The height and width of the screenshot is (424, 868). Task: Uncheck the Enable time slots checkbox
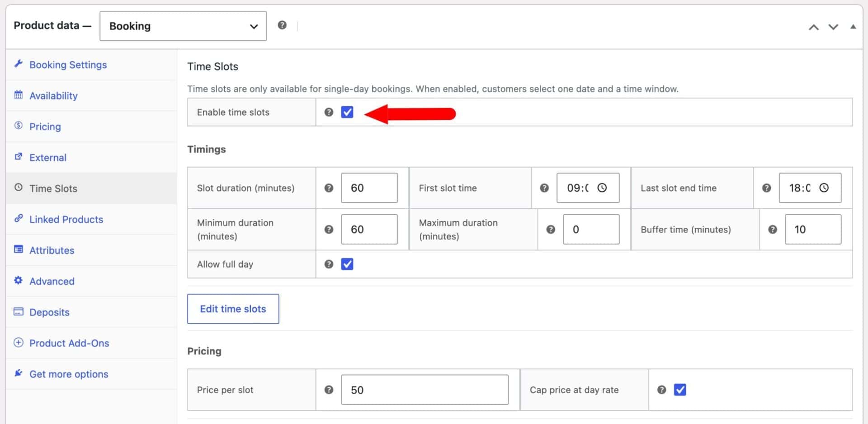347,112
